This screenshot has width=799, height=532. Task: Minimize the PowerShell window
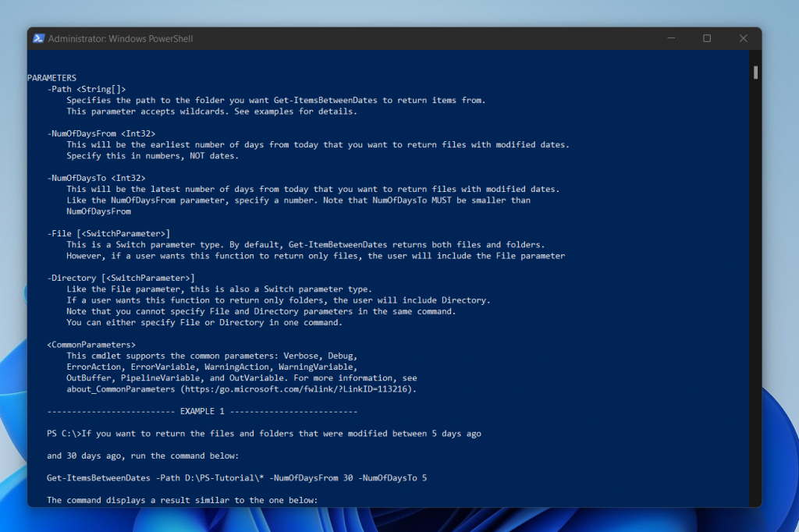click(x=671, y=39)
